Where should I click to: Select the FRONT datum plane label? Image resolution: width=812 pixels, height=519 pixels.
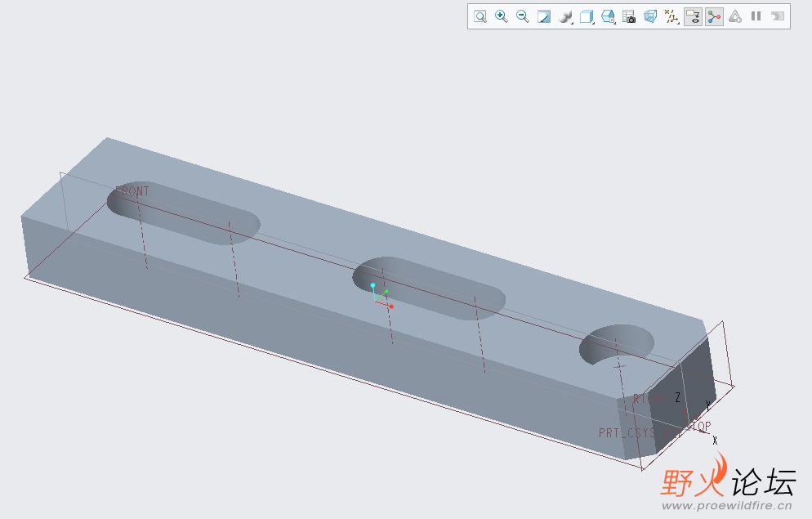pos(132,191)
